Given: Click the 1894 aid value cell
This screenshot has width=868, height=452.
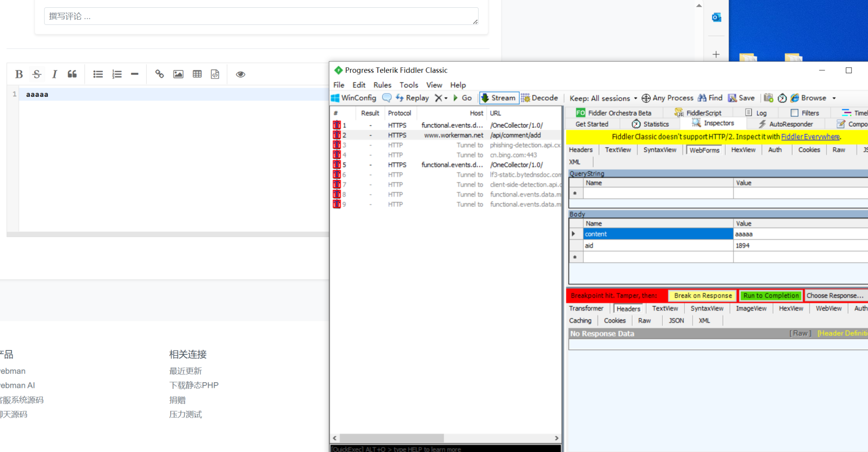Looking at the screenshot, I should click(800, 245).
